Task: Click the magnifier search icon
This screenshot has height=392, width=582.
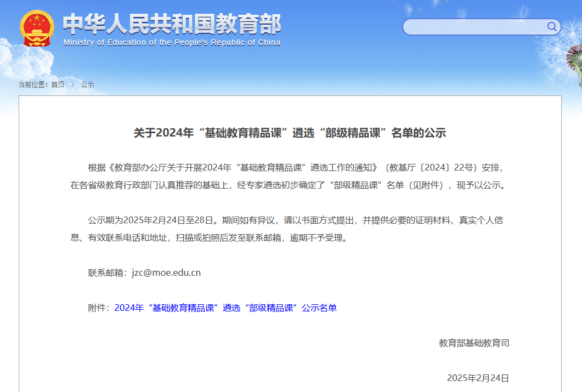Action: pos(552,26)
